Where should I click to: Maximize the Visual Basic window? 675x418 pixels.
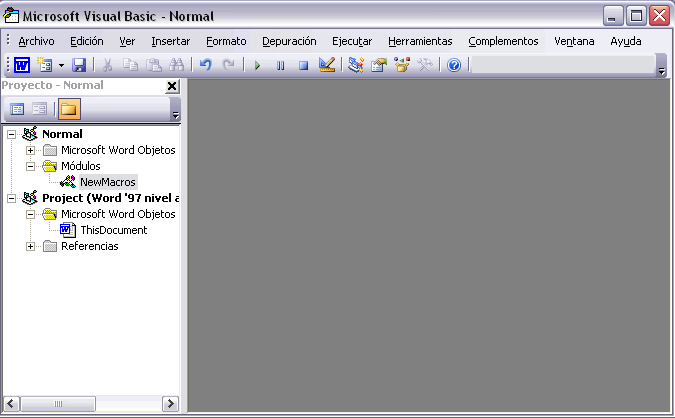point(636,16)
